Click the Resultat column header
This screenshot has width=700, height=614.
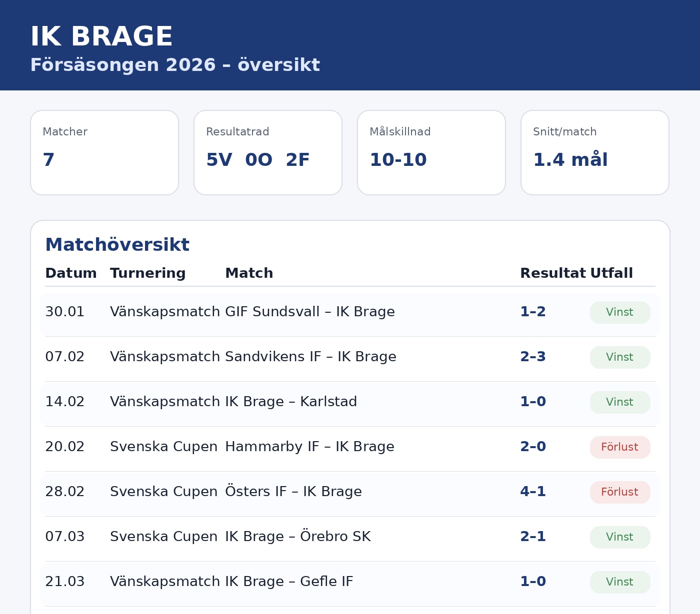(x=552, y=273)
